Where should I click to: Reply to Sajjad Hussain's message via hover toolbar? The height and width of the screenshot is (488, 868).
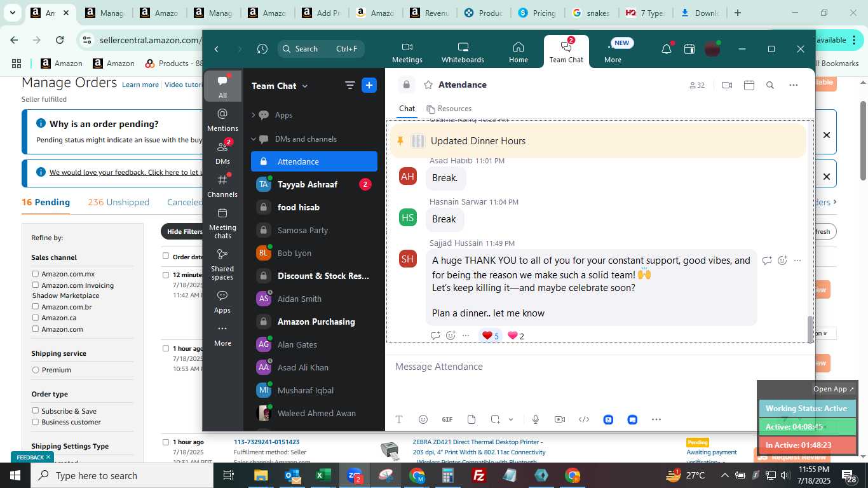767,261
